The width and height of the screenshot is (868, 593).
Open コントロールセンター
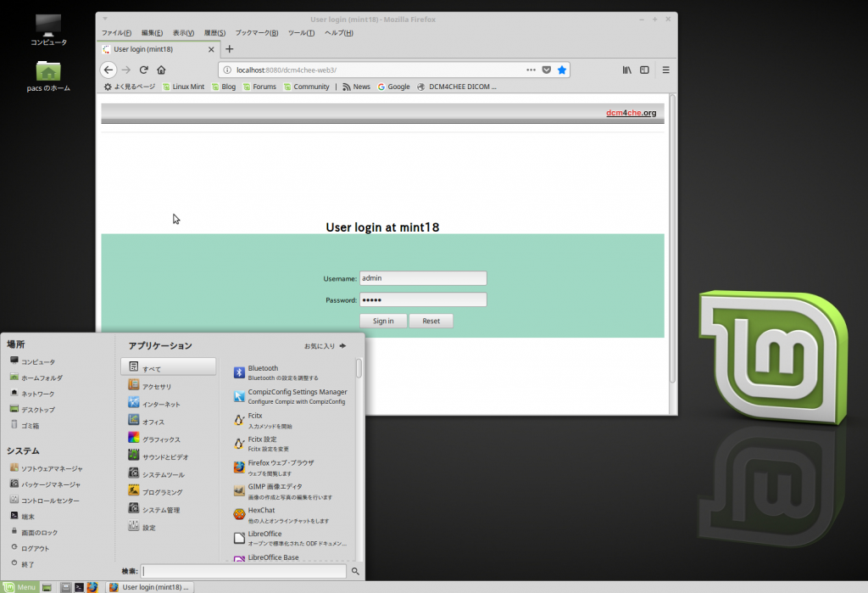(45, 500)
